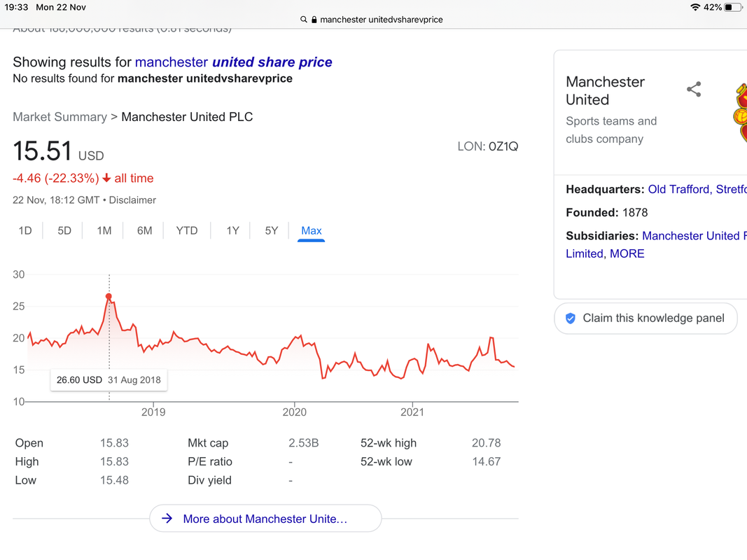Tap the -4.46 (-22.33%) change value
The image size is (747, 560).
(x=56, y=178)
